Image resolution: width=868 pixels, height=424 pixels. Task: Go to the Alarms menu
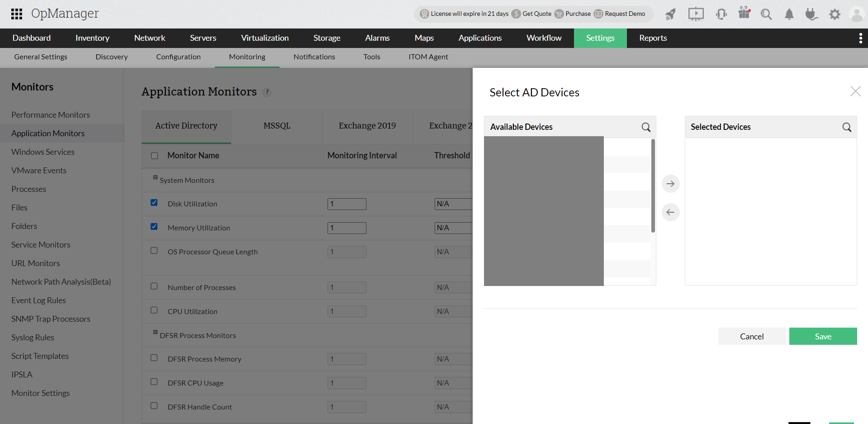coord(377,38)
